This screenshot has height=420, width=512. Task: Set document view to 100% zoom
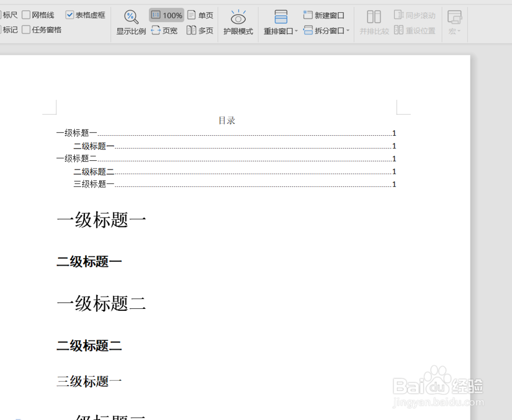(x=166, y=15)
